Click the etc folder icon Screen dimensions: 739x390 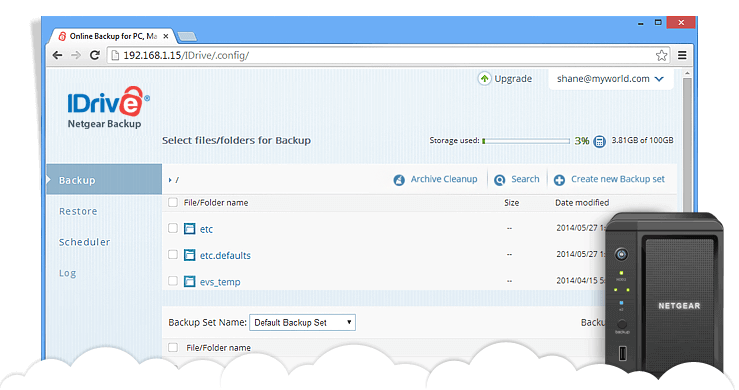point(189,229)
